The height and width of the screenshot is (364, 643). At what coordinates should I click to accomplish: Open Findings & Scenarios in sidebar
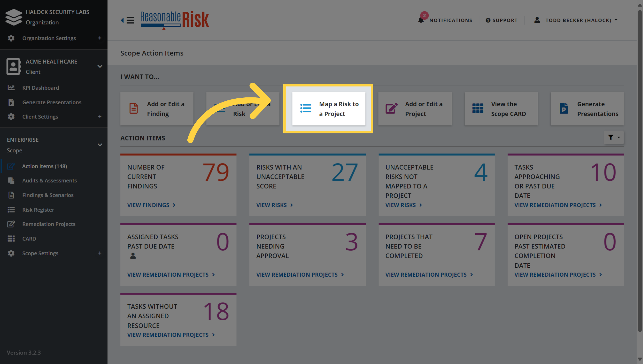pyautogui.click(x=48, y=195)
